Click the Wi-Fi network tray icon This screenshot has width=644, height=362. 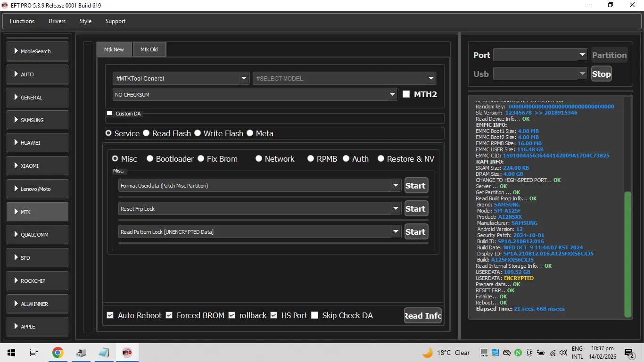tap(553, 353)
